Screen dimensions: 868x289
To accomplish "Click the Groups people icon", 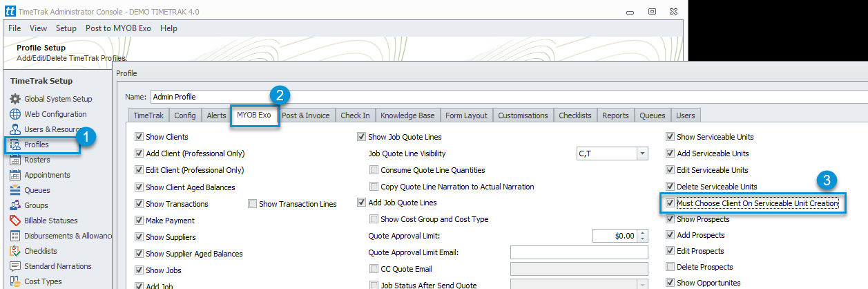I will coord(15,205).
